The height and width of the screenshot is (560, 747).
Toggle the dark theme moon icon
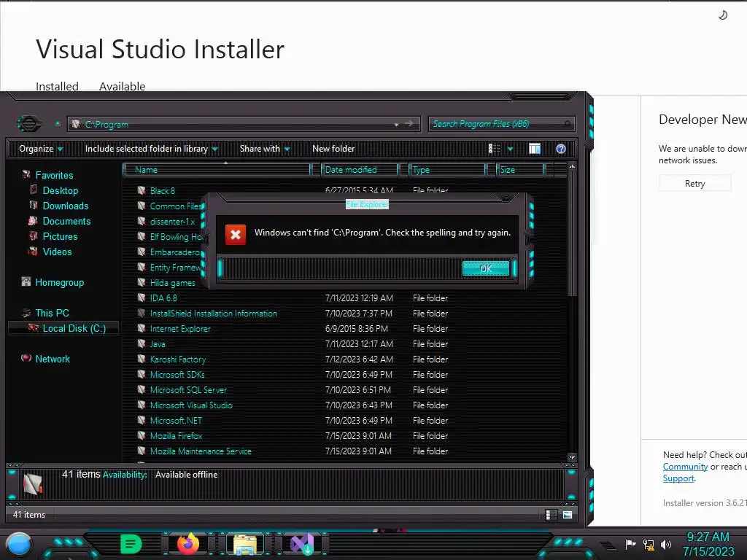click(723, 15)
